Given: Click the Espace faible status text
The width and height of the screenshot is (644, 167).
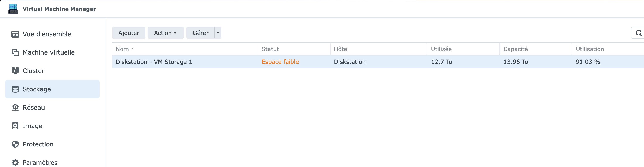Looking at the screenshot, I should tap(280, 62).
